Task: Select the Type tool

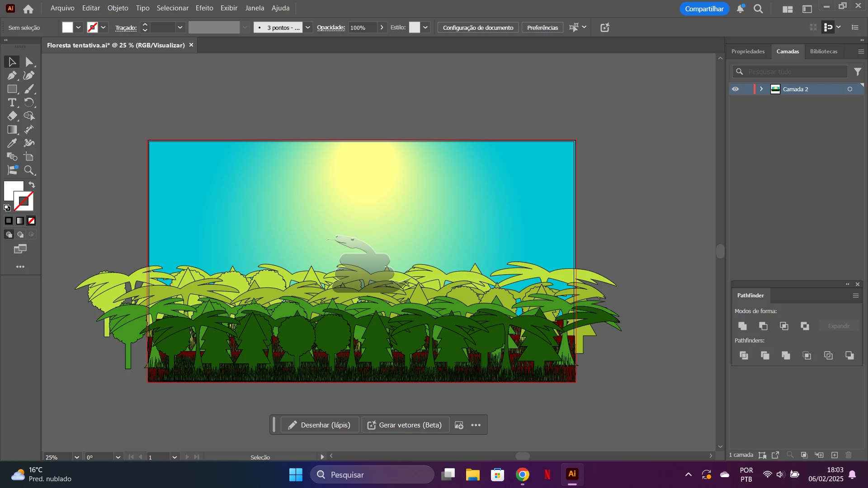Action: [12, 103]
